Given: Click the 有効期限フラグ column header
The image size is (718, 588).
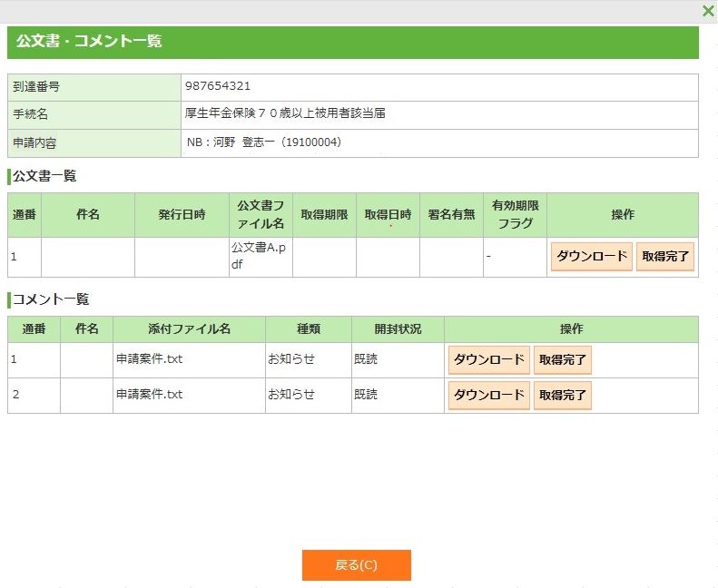Looking at the screenshot, I should click(x=516, y=215).
